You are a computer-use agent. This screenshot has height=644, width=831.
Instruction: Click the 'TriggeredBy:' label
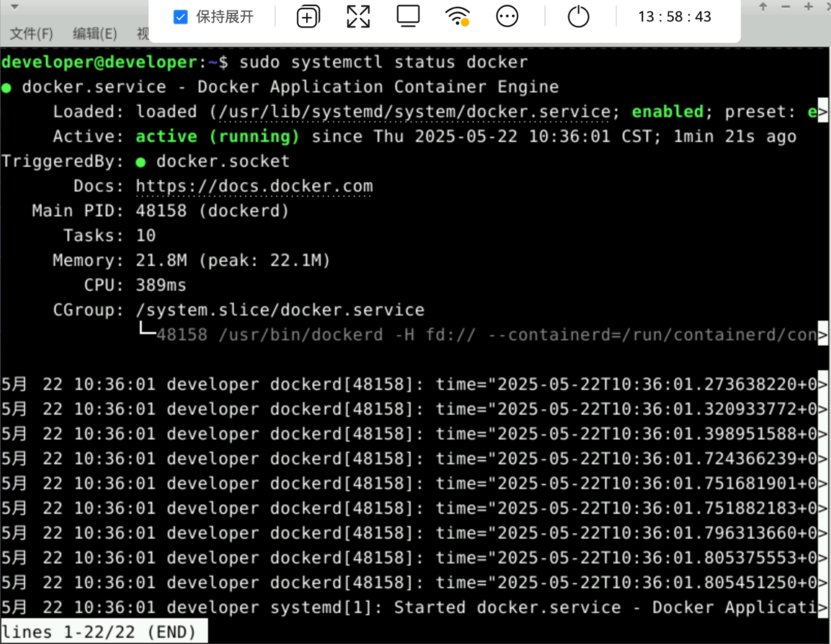pos(63,161)
